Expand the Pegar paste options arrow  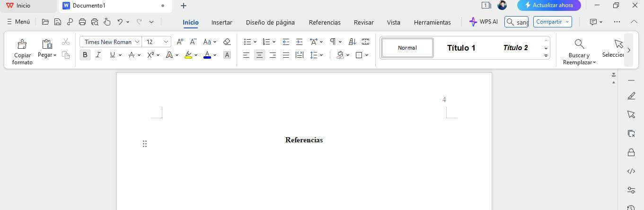point(54,55)
